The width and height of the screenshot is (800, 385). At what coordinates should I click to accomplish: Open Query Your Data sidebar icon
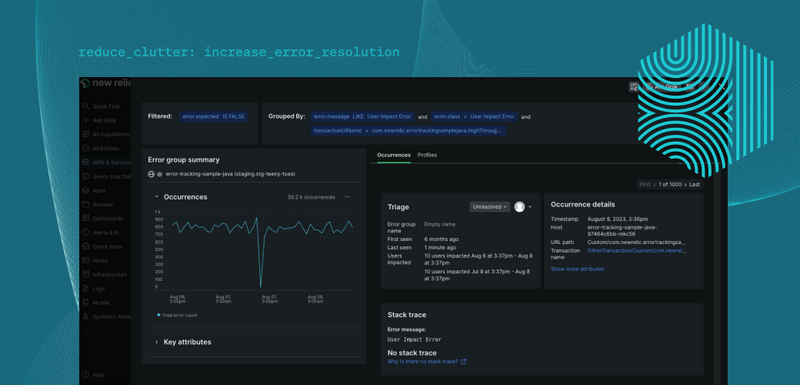(86, 176)
